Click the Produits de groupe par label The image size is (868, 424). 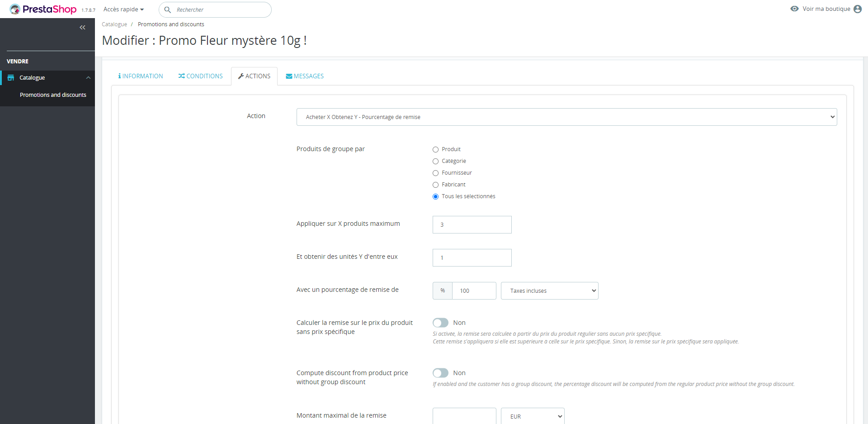330,149
